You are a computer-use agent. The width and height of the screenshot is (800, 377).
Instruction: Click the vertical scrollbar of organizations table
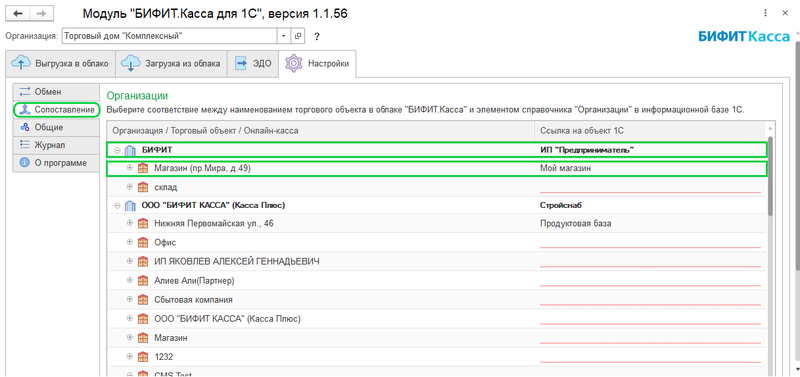point(771,175)
